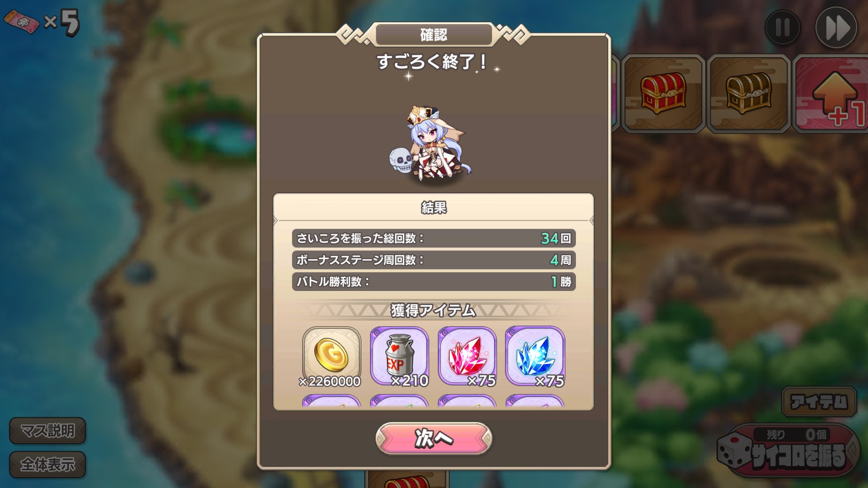868x488 pixels.
Task: Open マス説明 button
Action: click(x=47, y=430)
